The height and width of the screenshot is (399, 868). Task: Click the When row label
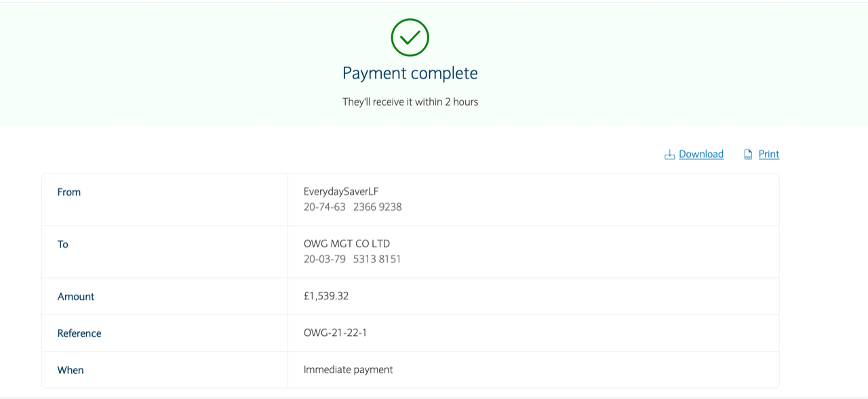click(x=71, y=370)
